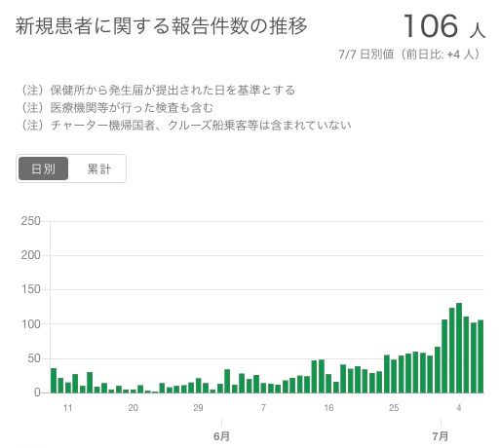This screenshot has width=500, height=448.
Task: Click the x-axis date label 20
Action: [x=133, y=408]
